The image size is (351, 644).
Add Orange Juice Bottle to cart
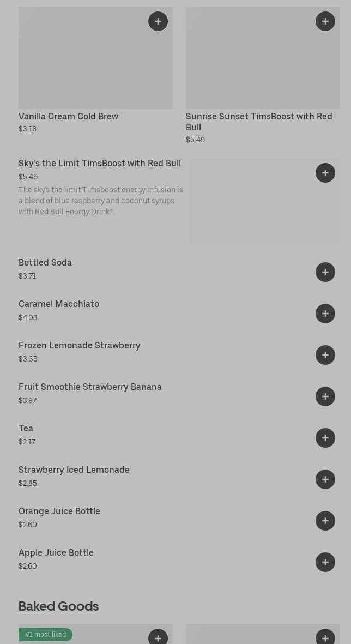tap(325, 521)
